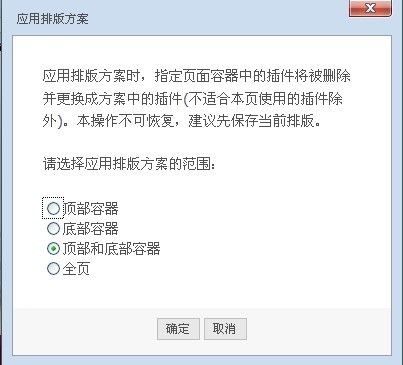The image size is (403, 365).
Task: Click the 顶部和底部容器 label text
Action: (111, 249)
